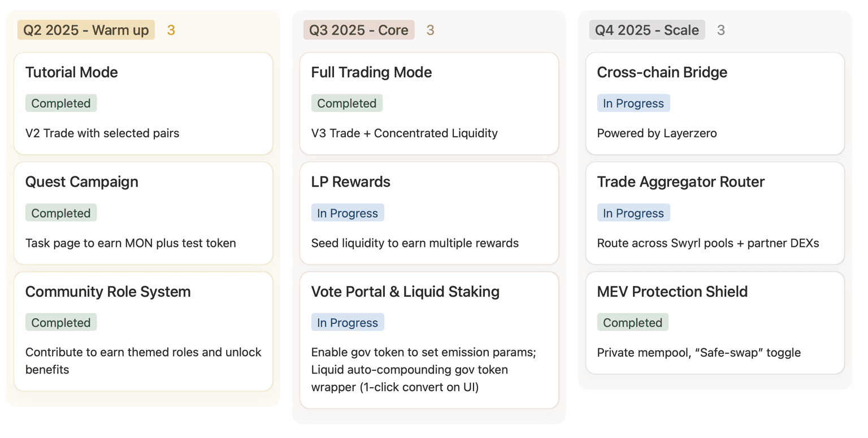Click the In Progress badge on LP Rewards

(347, 213)
